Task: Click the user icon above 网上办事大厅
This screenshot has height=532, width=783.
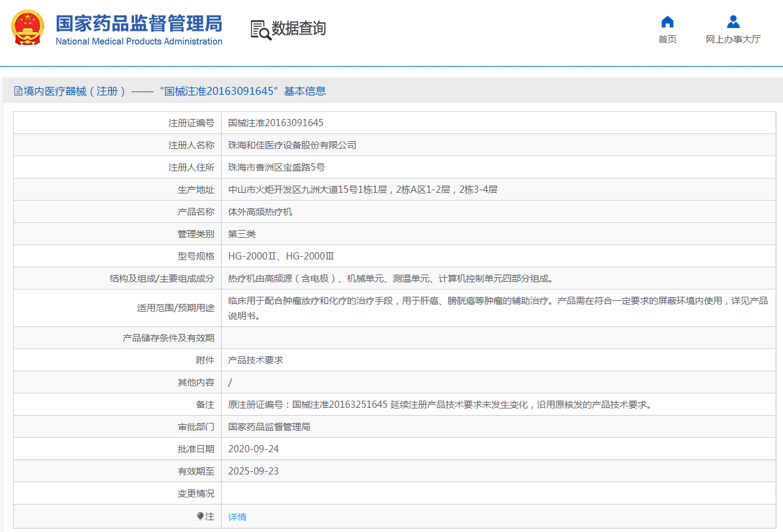Action: [x=733, y=22]
